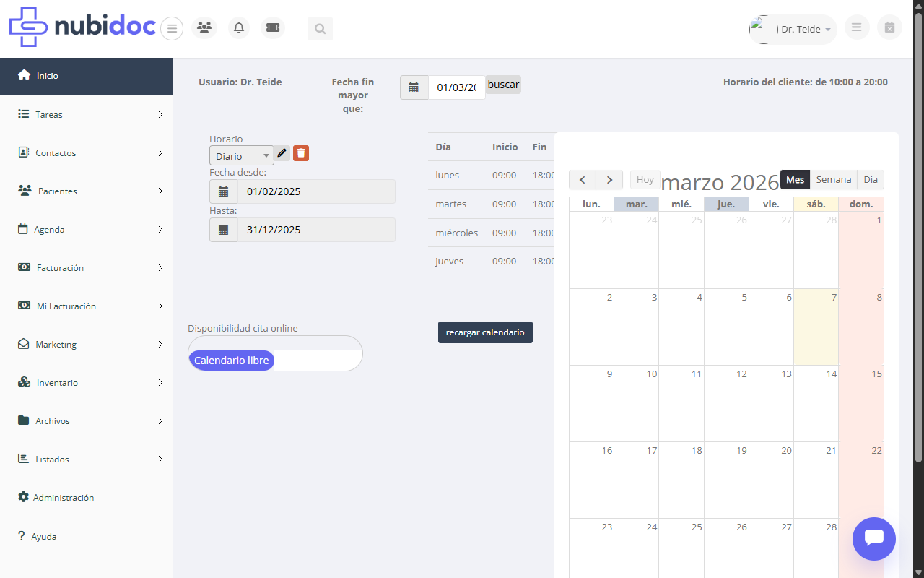The width and height of the screenshot is (924, 578).
Task: Switch calendar to Mes view
Action: coord(795,180)
